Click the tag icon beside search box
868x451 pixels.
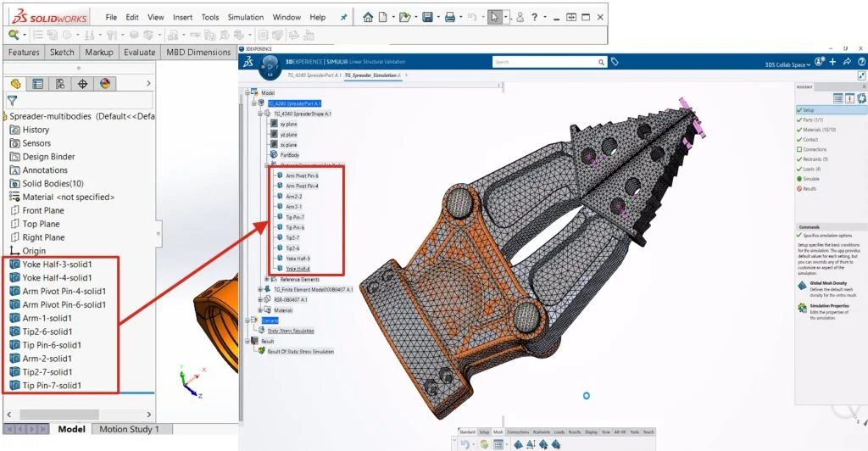[x=615, y=62]
